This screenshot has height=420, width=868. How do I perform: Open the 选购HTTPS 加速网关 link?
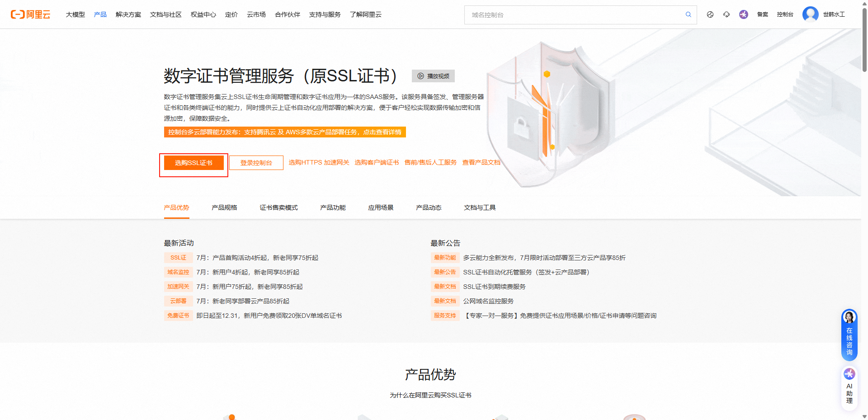coord(319,162)
